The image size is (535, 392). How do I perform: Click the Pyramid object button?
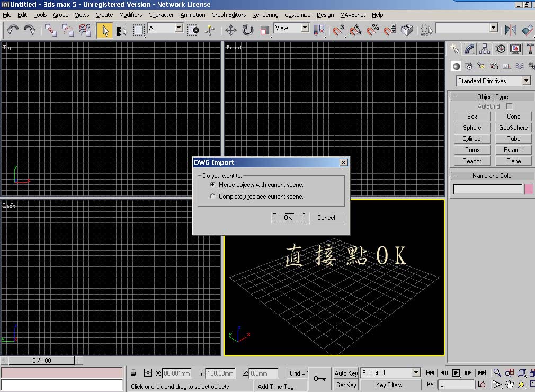(x=513, y=150)
